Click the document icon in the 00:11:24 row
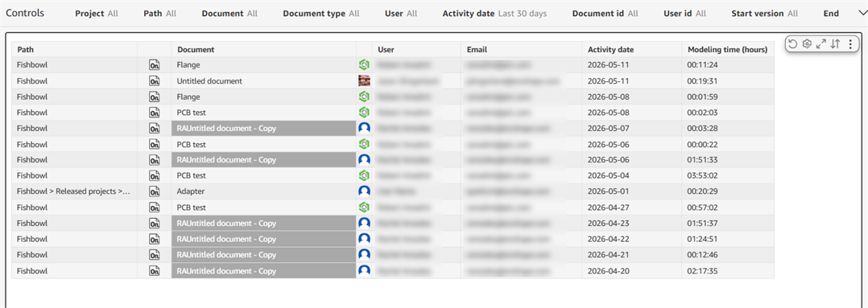The height and width of the screenshot is (308, 868). 155,65
